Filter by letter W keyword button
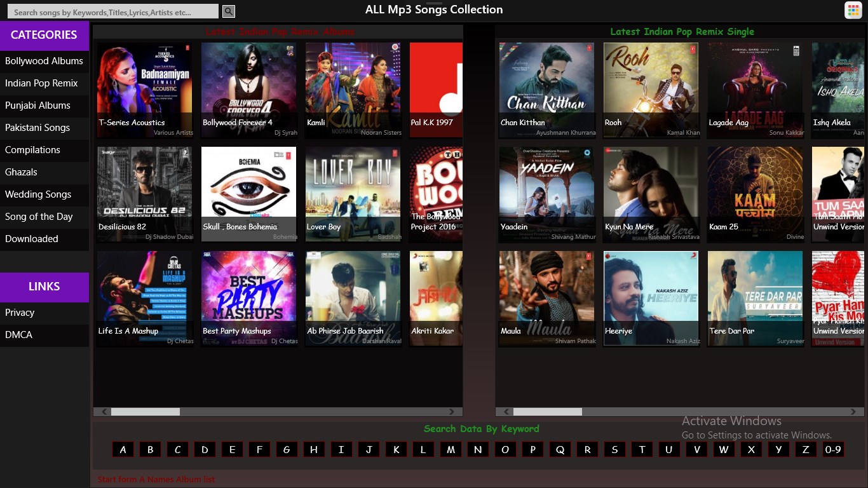Image resolution: width=868 pixels, height=488 pixels. (724, 449)
